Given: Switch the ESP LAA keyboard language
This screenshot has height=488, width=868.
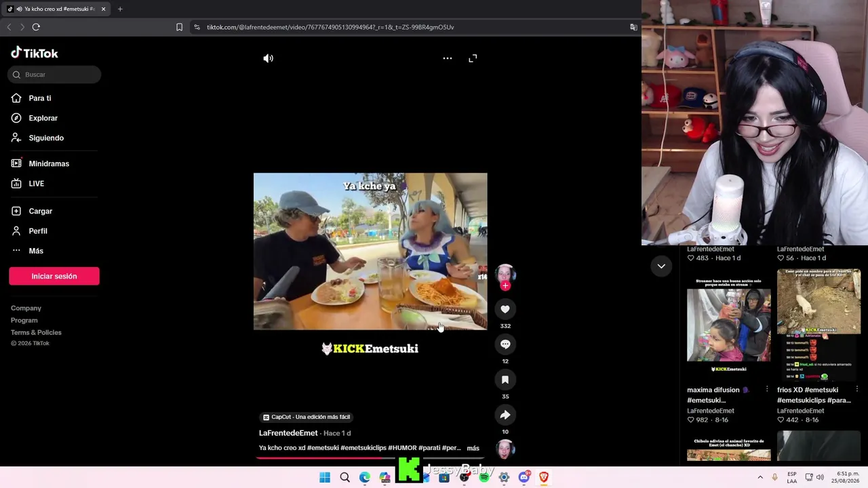Looking at the screenshot, I should [792, 477].
